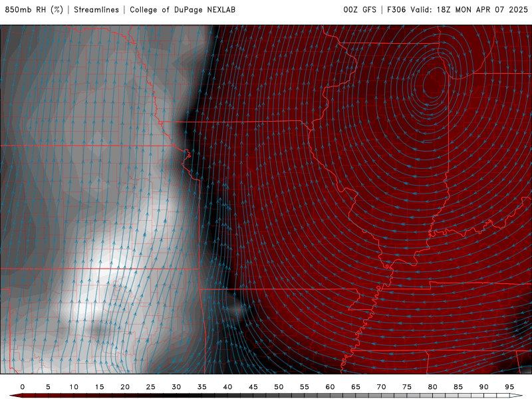Click the white right-end arrow of the color bar
The image size is (532, 399).
point(517,396)
